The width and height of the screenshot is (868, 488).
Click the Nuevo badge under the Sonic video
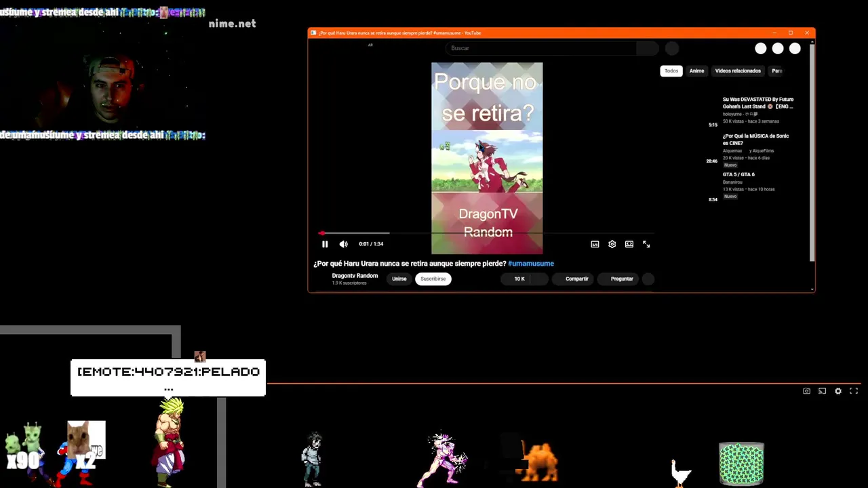[x=730, y=165]
